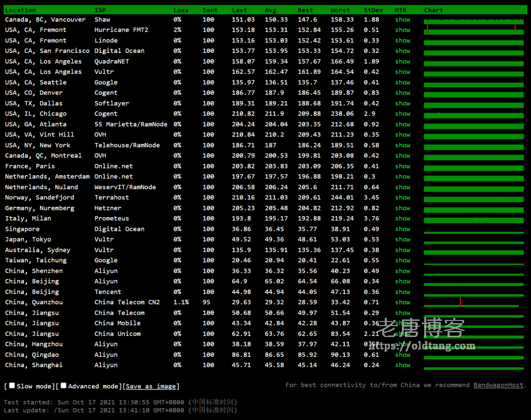The width and height of the screenshot is (531, 420).
Task: Click the StDev column header
Action: [x=373, y=10]
